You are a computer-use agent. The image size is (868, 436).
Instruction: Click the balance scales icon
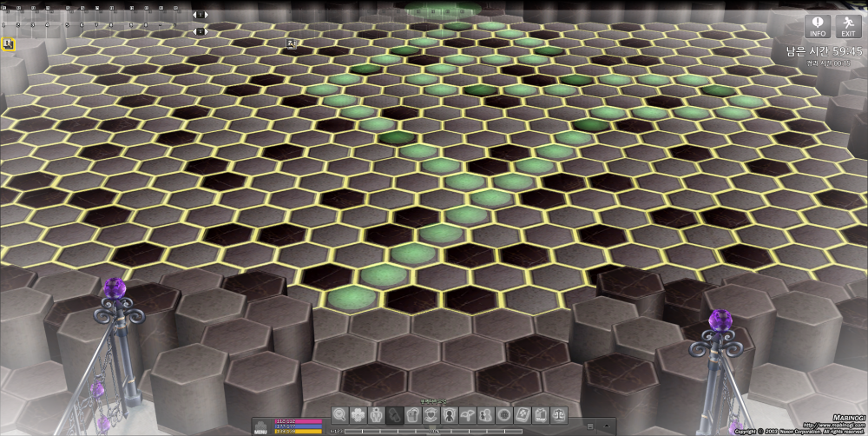(x=559, y=414)
